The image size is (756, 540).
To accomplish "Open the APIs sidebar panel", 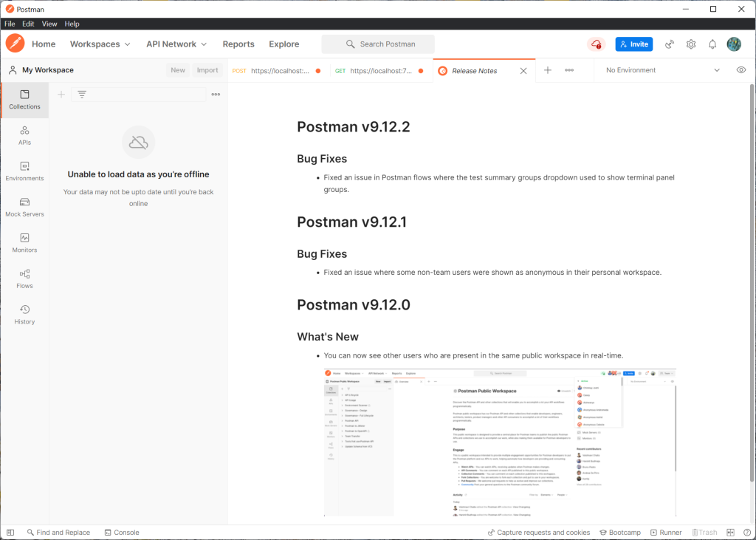I will 24,134.
